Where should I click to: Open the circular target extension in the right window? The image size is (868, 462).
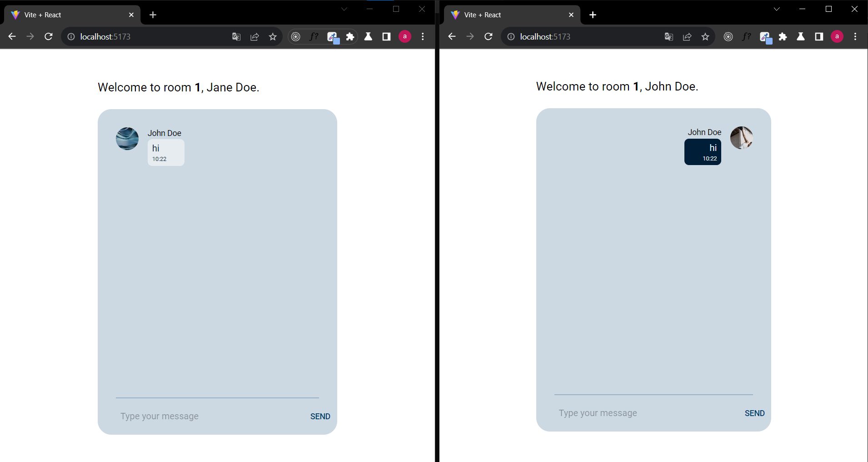[728, 37]
